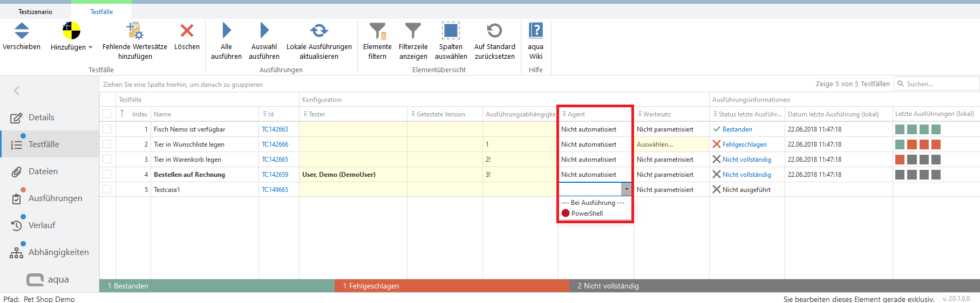
Task: Click first green execution square in row 1
Action: coord(900,129)
